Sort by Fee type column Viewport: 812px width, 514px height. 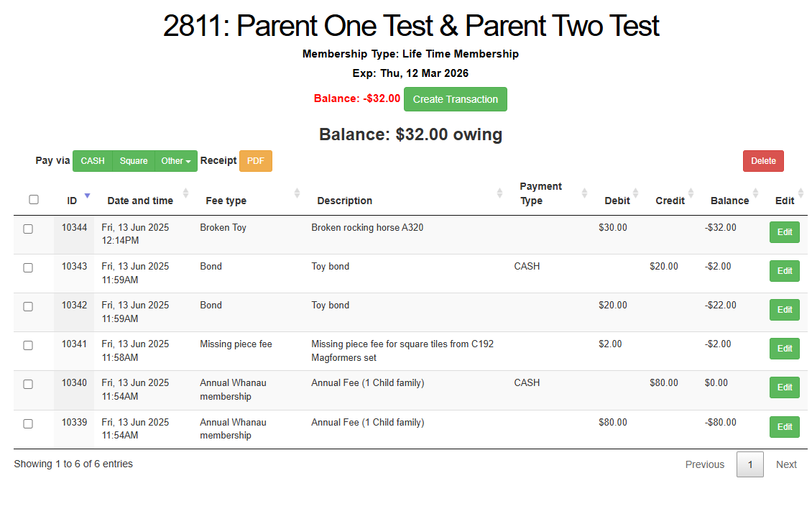coord(226,201)
